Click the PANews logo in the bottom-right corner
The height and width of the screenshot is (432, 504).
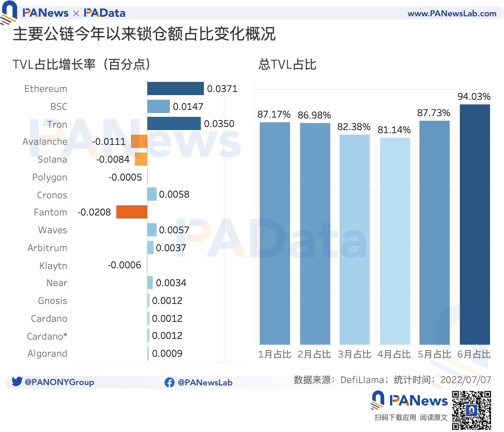tap(409, 400)
